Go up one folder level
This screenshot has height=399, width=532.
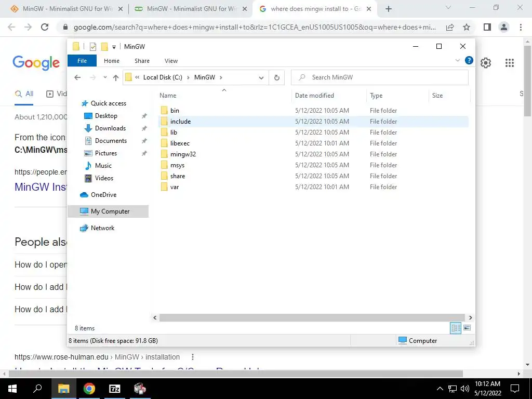coord(116,77)
